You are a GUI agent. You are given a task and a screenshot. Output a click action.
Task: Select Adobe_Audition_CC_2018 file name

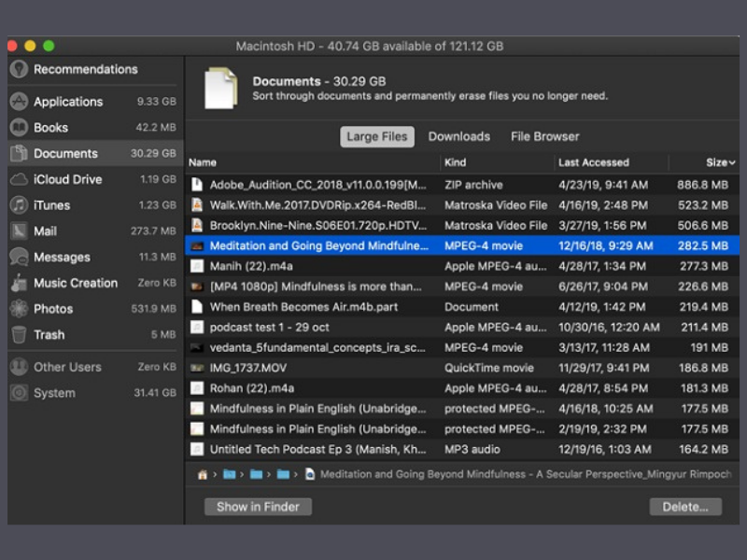click(318, 185)
